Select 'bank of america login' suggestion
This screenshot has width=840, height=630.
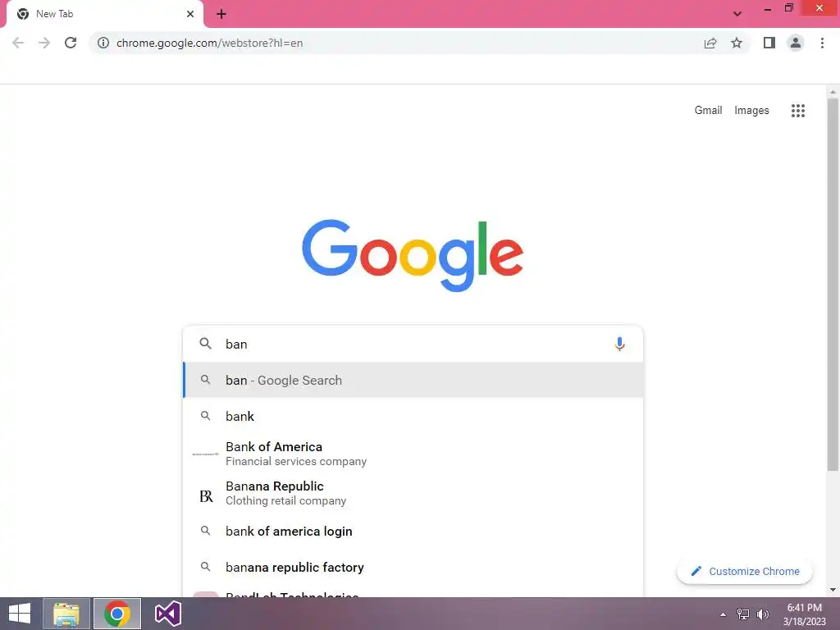click(413, 532)
